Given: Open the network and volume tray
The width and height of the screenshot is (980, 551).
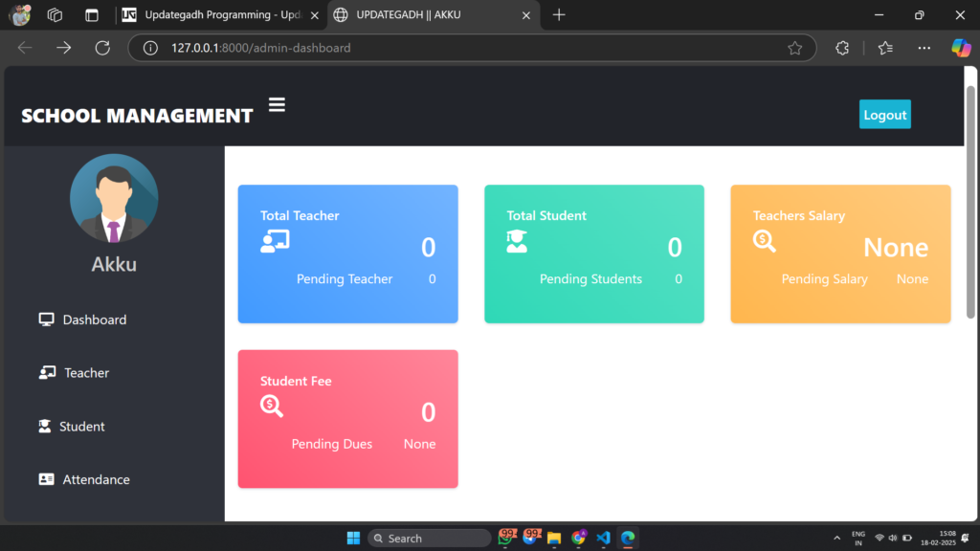Looking at the screenshot, I should point(893,538).
